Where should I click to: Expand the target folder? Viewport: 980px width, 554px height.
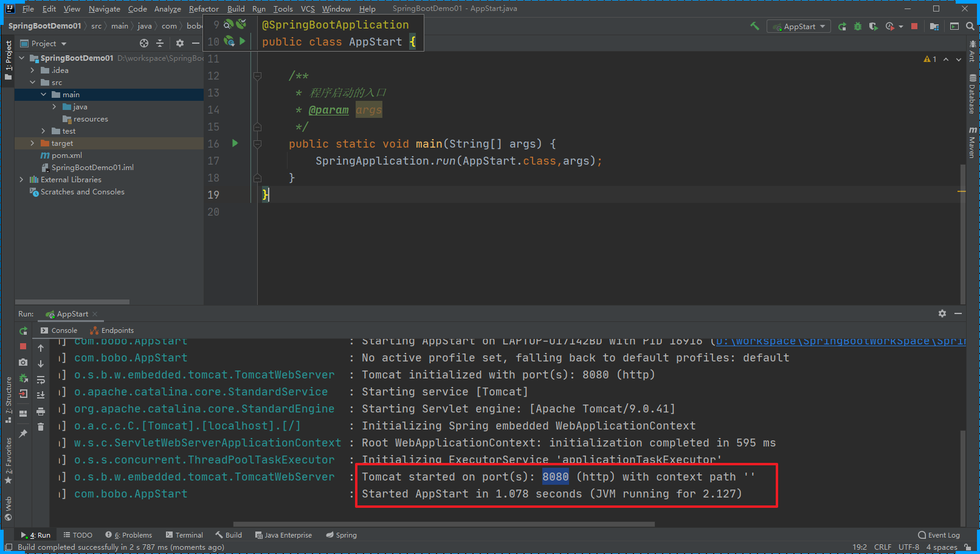tap(33, 143)
